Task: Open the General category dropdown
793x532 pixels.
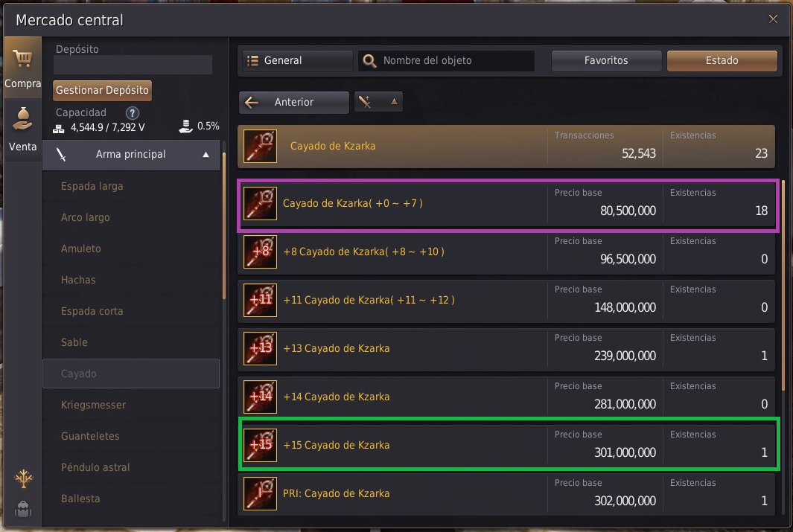Action: click(297, 60)
